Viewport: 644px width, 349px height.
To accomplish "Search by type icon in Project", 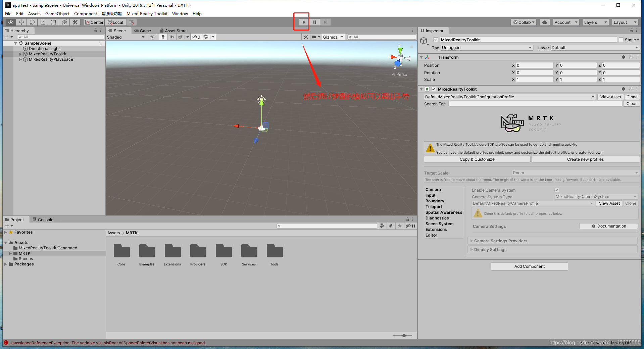I will (x=382, y=226).
